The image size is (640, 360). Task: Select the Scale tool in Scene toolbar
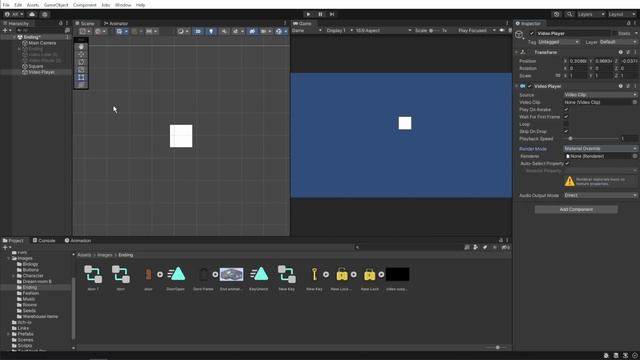tap(81, 70)
